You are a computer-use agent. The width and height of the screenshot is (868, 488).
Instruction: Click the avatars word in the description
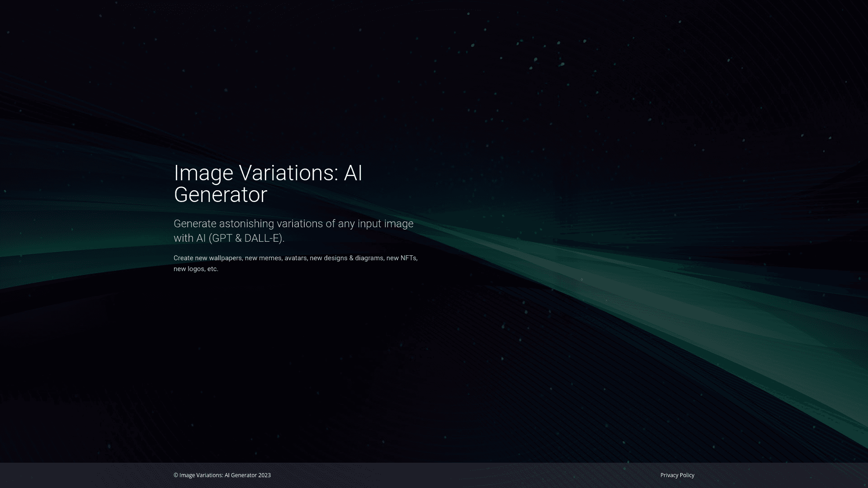click(296, 258)
